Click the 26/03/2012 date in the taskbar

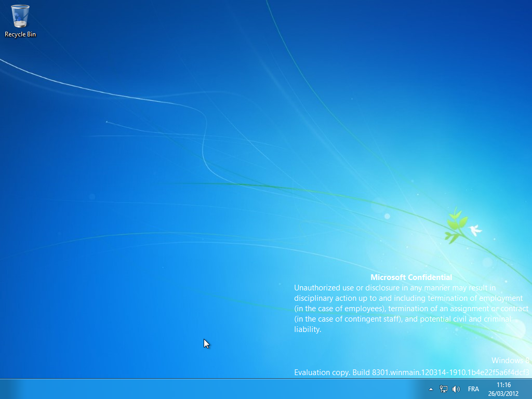coord(503,393)
